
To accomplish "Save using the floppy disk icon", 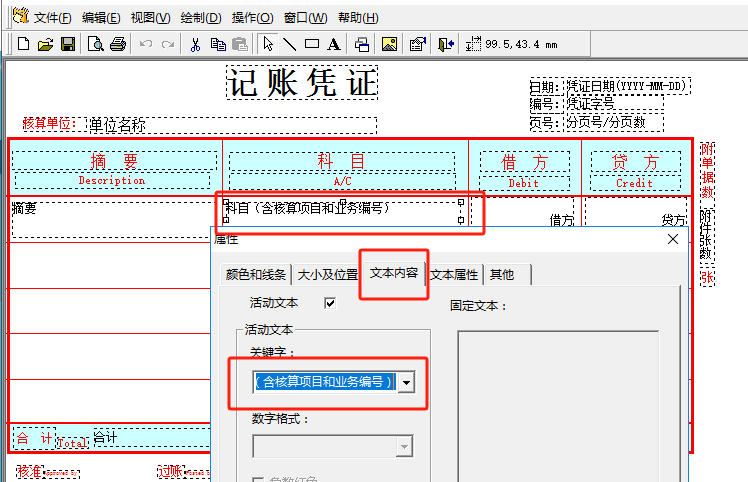I will 68,44.
